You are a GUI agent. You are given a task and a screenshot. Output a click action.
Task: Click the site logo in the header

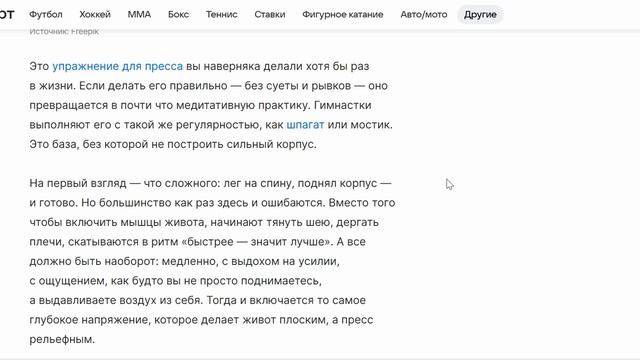(7, 15)
